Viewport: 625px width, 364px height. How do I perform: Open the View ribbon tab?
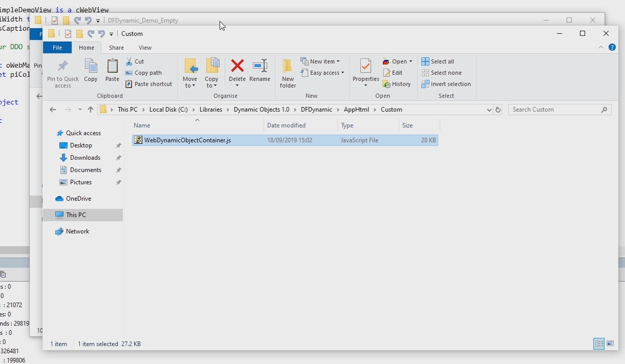coord(145,48)
